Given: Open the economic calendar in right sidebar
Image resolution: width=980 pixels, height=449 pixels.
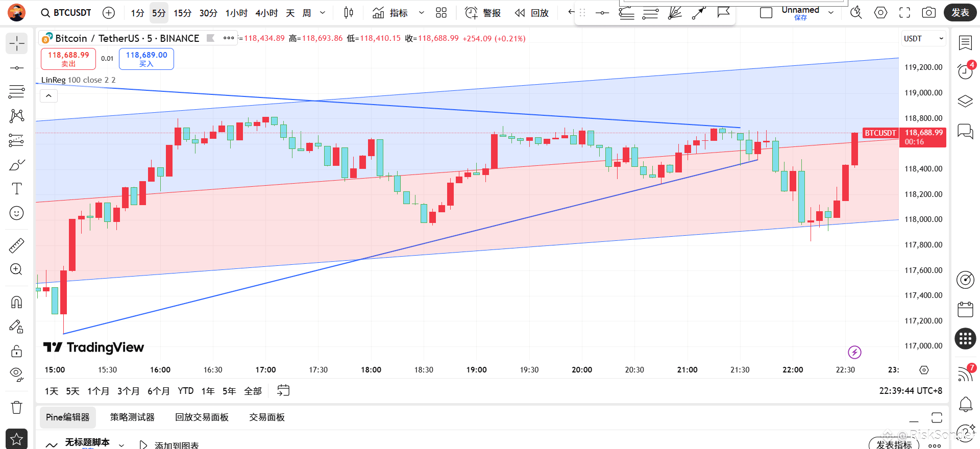Looking at the screenshot, I should [965, 309].
